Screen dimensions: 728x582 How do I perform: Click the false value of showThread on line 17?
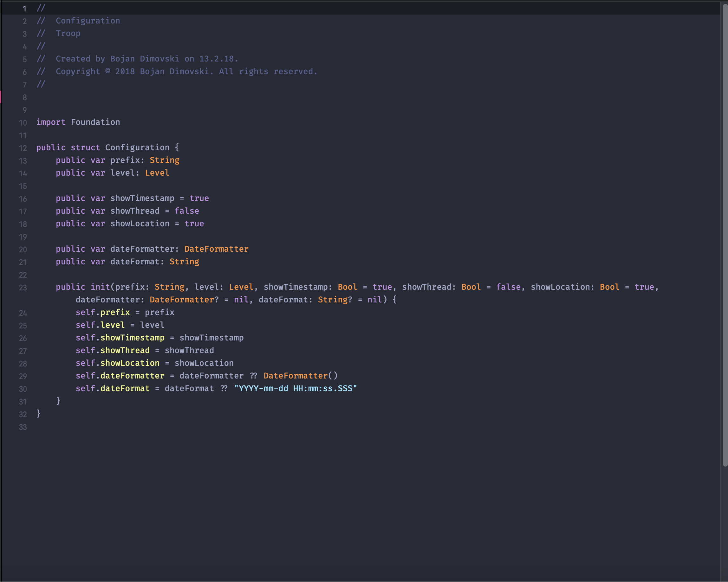(186, 211)
